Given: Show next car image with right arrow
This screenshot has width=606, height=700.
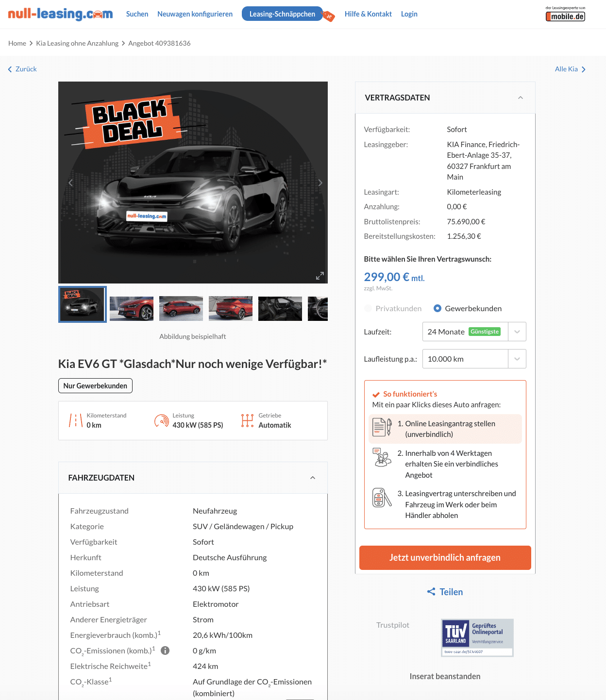Looking at the screenshot, I should coord(320,183).
